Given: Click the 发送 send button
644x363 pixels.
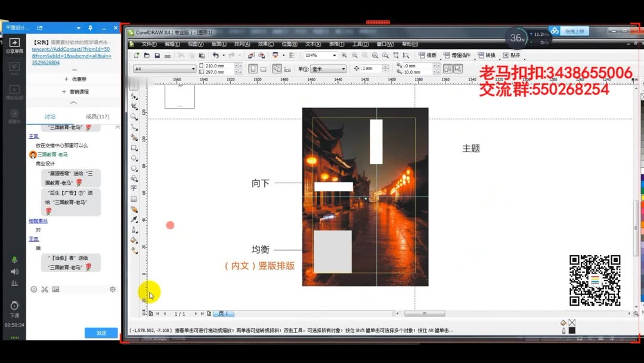Looking at the screenshot, I should pyautogui.click(x=100, y=332).
